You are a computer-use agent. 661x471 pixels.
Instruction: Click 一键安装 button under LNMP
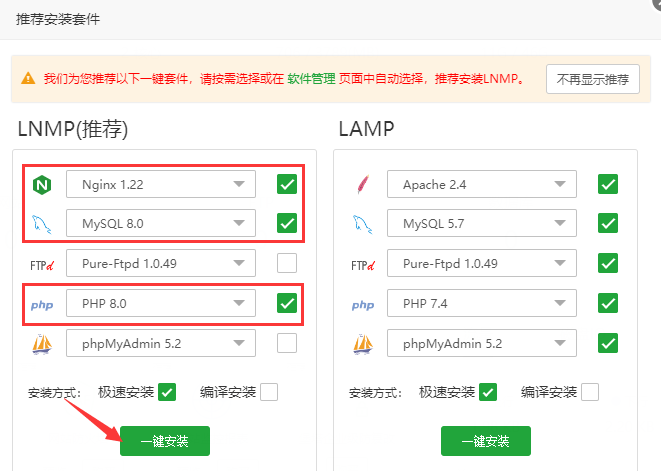tap(165, 441)
